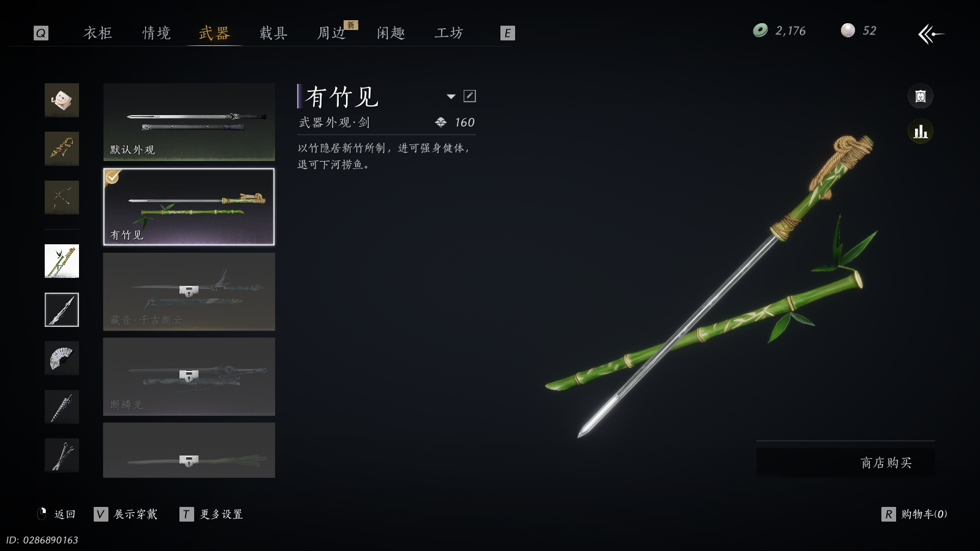Switch to the 衣柜 tab

coord(98,33)
